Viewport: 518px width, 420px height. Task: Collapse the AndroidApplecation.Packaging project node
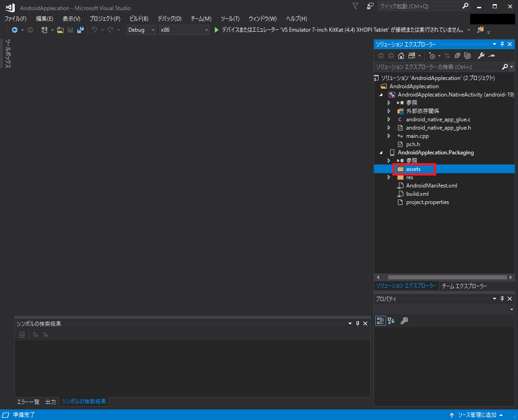(381, 153)
